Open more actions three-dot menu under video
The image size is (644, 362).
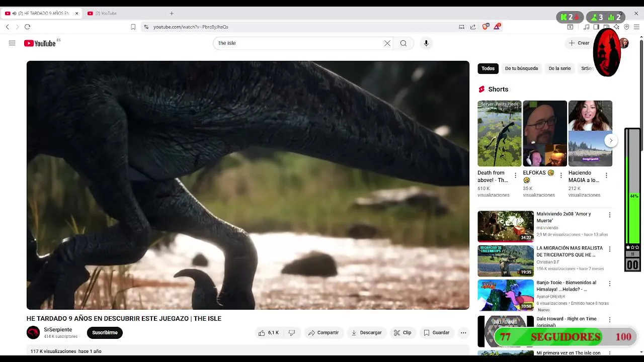(x=463, y=333)
